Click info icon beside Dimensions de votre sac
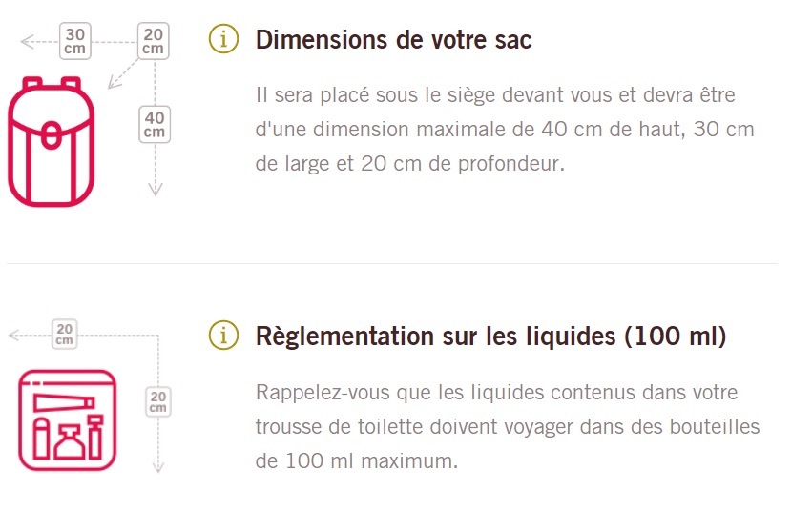 (x=222, y=40)
